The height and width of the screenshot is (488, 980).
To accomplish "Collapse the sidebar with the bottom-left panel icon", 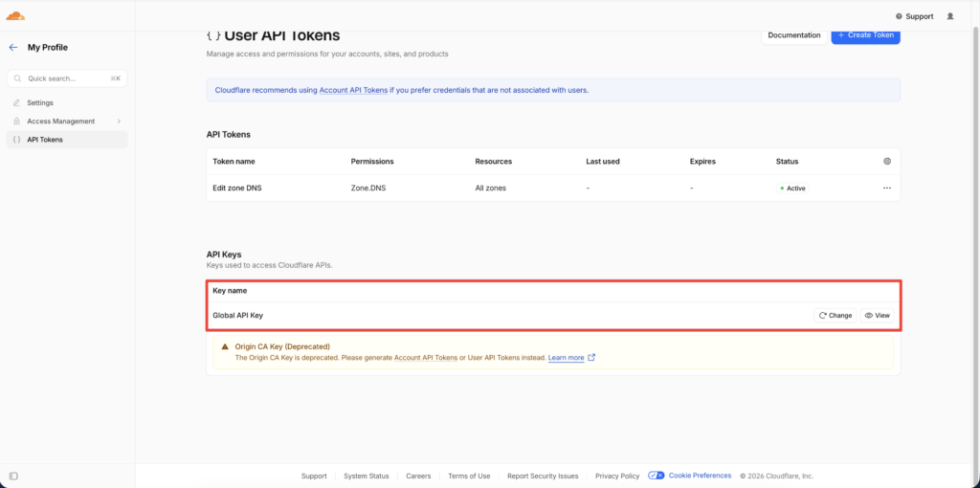I will (13, 477).
